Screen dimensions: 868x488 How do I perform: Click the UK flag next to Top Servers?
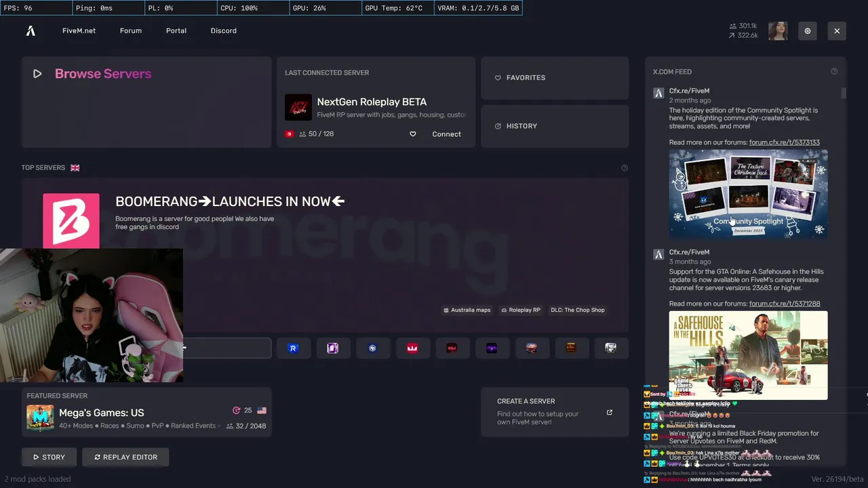[75, 167]
